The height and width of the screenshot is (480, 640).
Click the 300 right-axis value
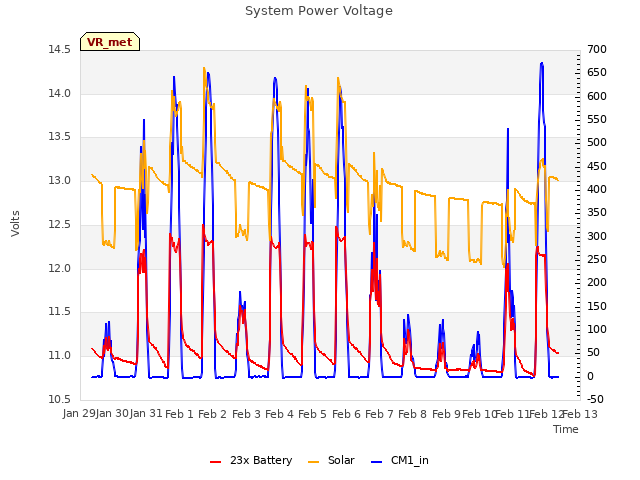[x=597, y=236]
